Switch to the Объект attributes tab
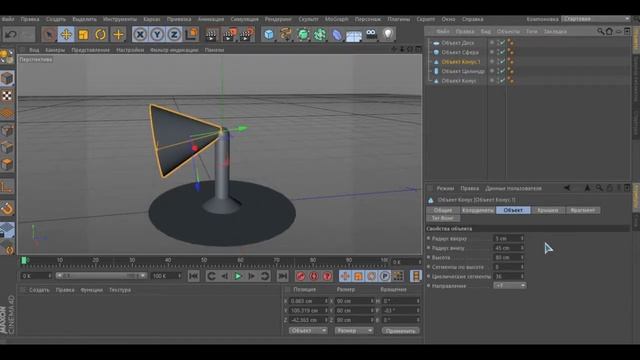640x360 pixels. pos(513,210)
